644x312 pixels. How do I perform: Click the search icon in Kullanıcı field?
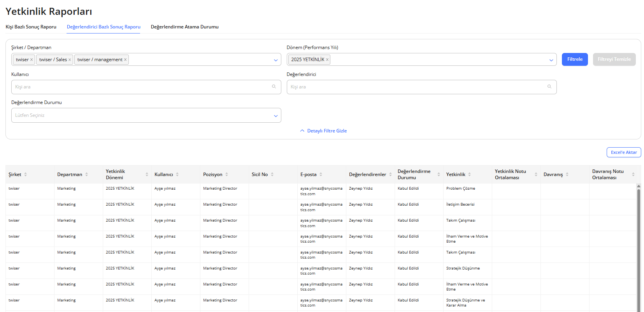(274, 87)
